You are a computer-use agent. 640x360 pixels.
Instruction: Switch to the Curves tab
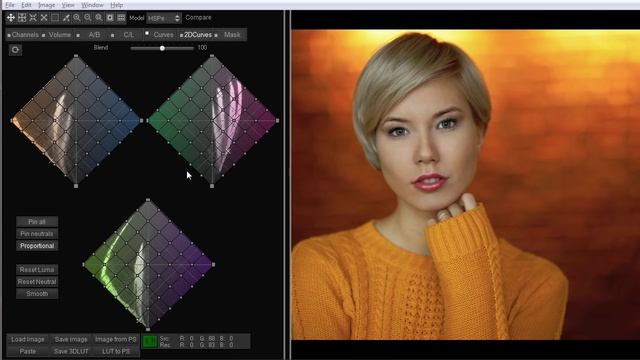(163, 35)
